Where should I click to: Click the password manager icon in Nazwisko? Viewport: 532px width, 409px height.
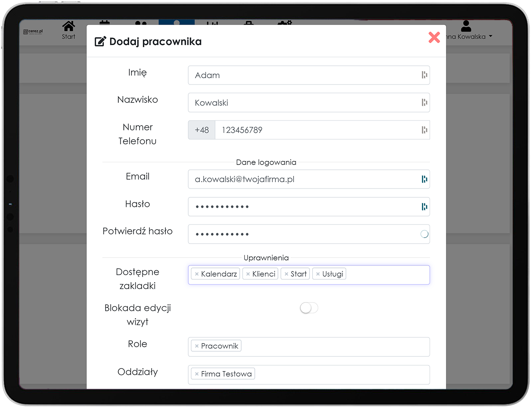click(x=424, y=103)
